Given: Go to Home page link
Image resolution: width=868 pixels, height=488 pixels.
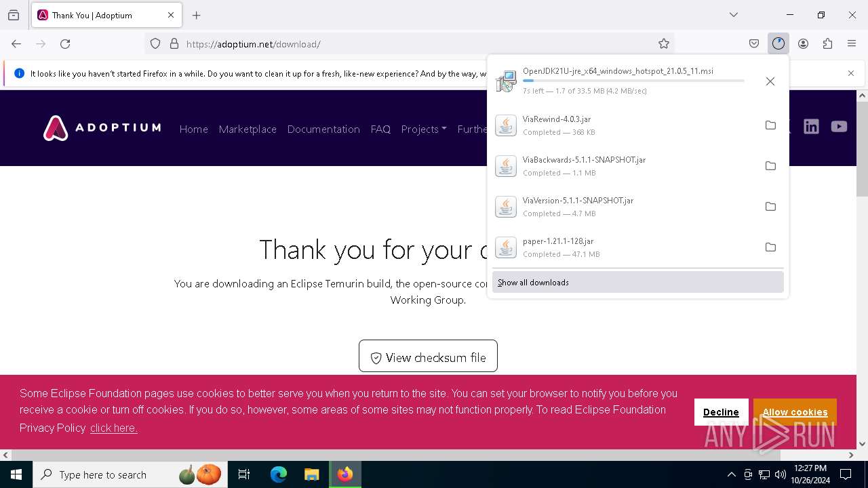Looking at the screenshot, I should pyautogui.click(x=193, y=129).
